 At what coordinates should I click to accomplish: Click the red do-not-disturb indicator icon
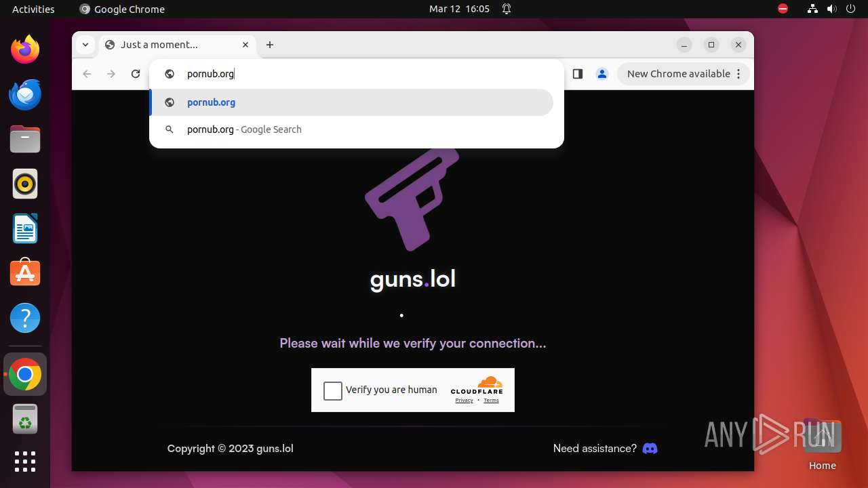pos(783,9)
